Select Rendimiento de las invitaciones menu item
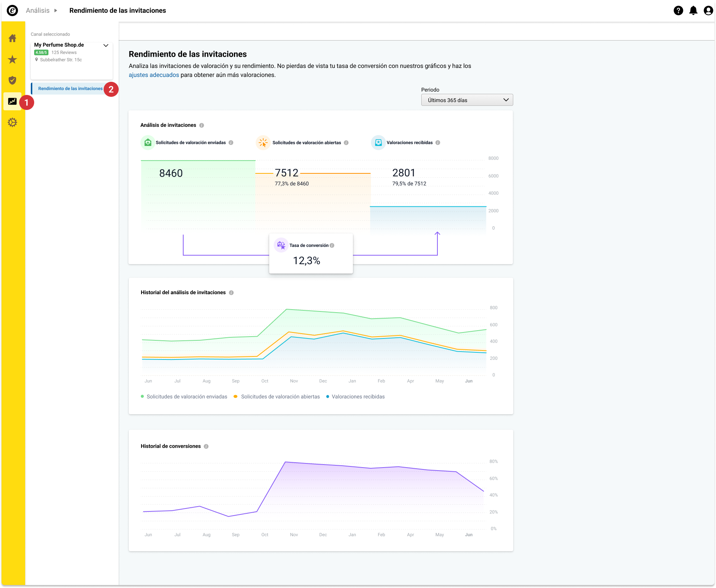716x588 pixels. click(x=70, y=89)
